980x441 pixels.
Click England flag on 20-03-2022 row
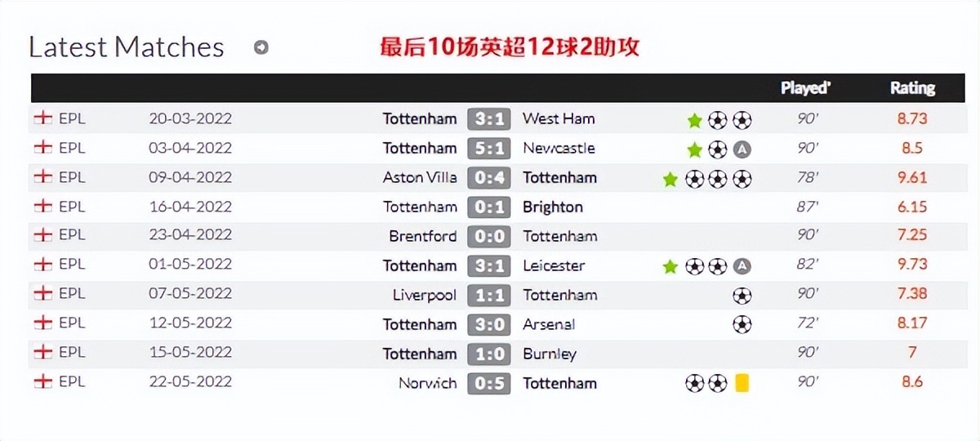point(42,118)
